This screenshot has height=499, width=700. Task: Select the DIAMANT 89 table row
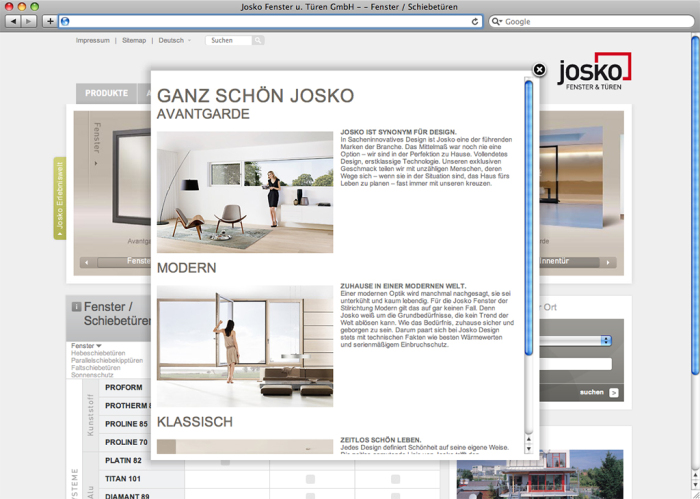pos(127,495)
